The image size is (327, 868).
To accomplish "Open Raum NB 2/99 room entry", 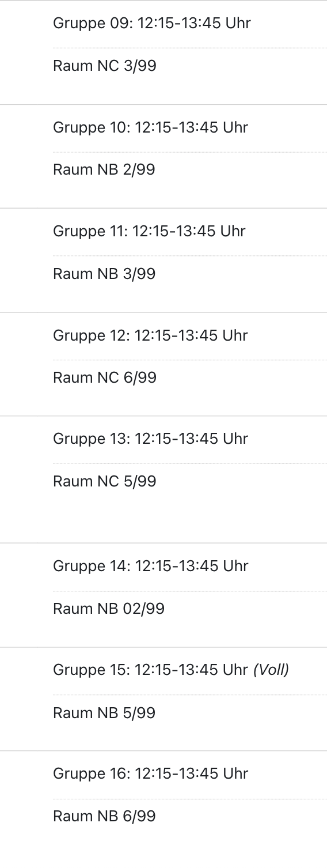I will click(104, 170).
